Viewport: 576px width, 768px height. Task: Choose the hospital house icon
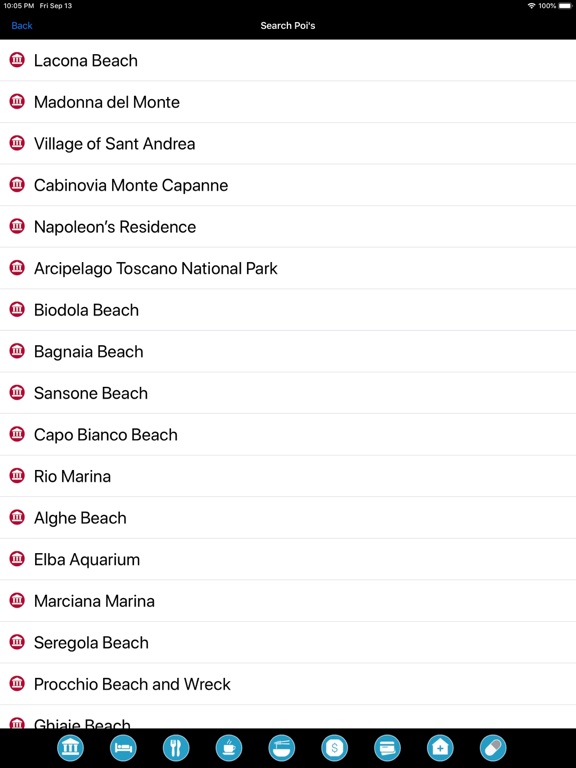pyautogui.click(x=440, y=748)
